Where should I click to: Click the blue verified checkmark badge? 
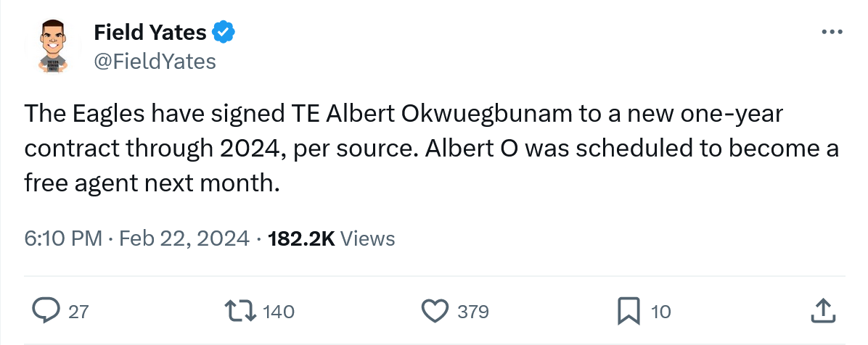(223, 32)
